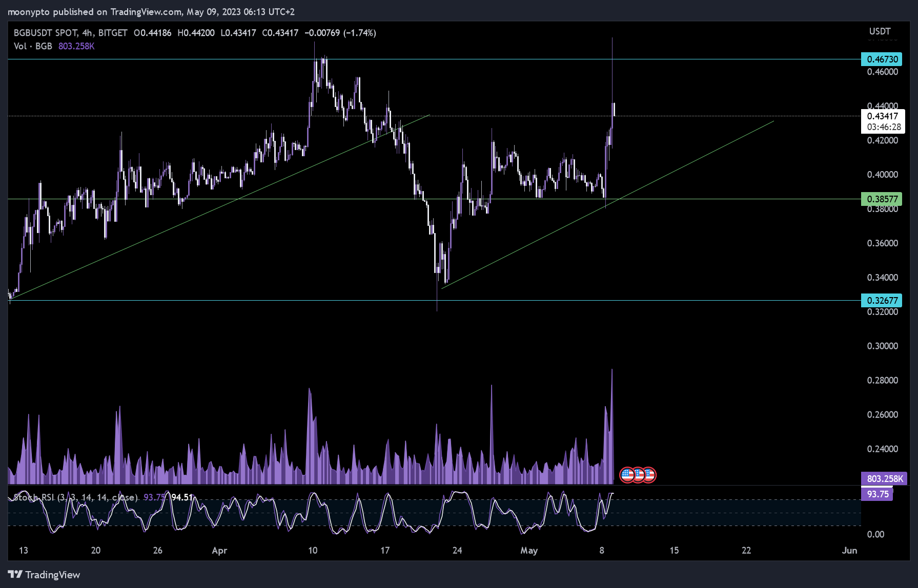
Task: Click the Apr label on time axis
Action: (x=219, y=551)
